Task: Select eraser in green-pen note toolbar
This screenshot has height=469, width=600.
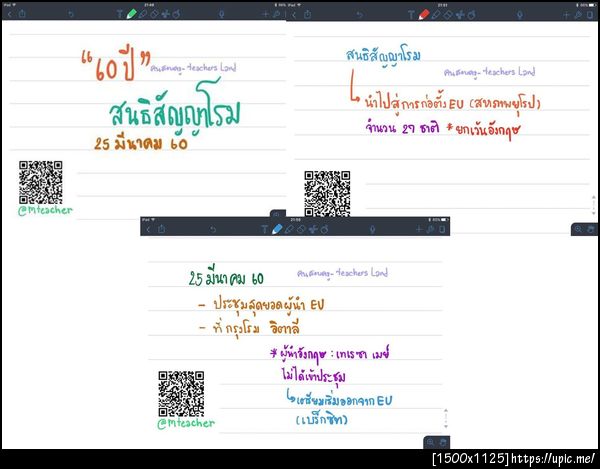Action: point(154,15)
